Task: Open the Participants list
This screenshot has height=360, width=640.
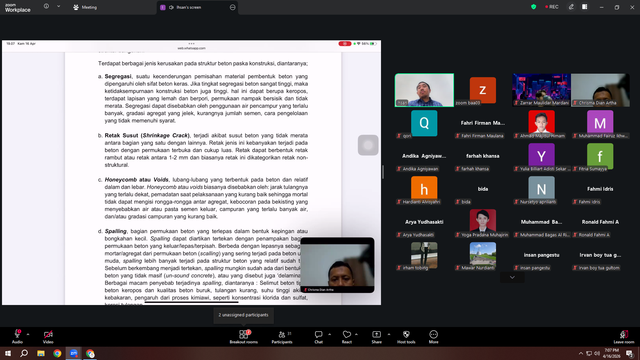Action: coord(282,336)
